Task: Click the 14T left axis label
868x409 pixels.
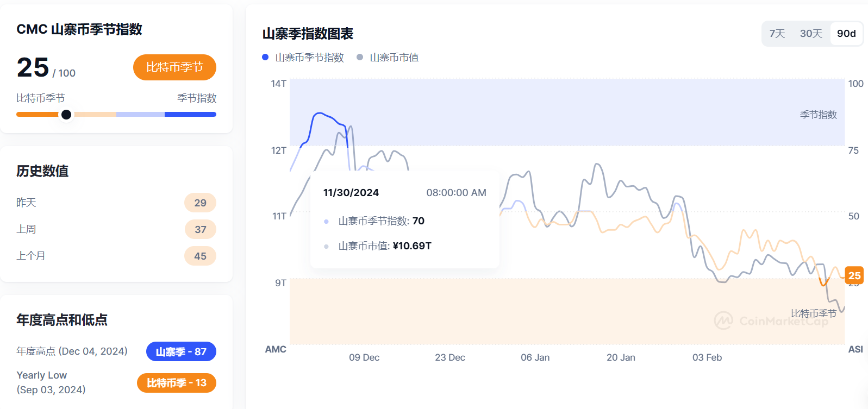Action: [279, 84]
